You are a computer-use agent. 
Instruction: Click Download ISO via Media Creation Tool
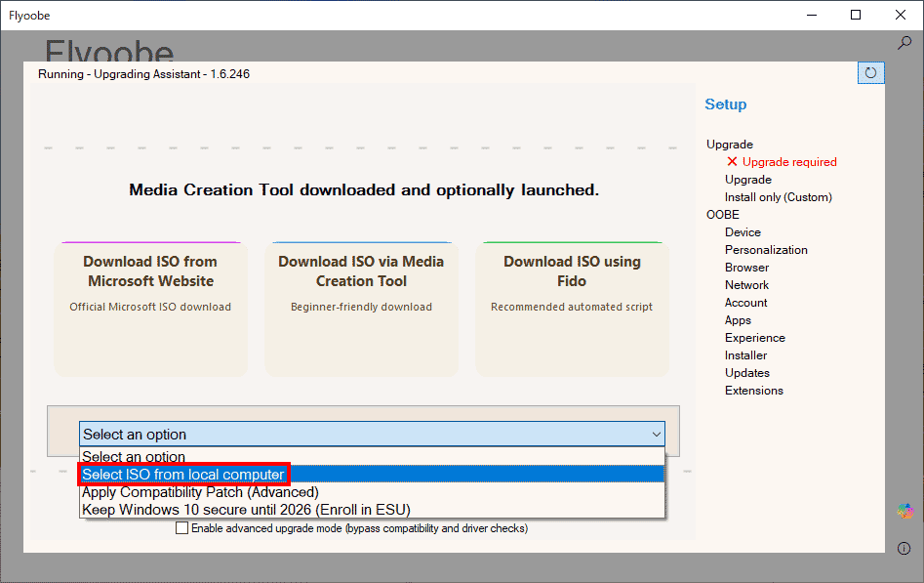point(361,309)
